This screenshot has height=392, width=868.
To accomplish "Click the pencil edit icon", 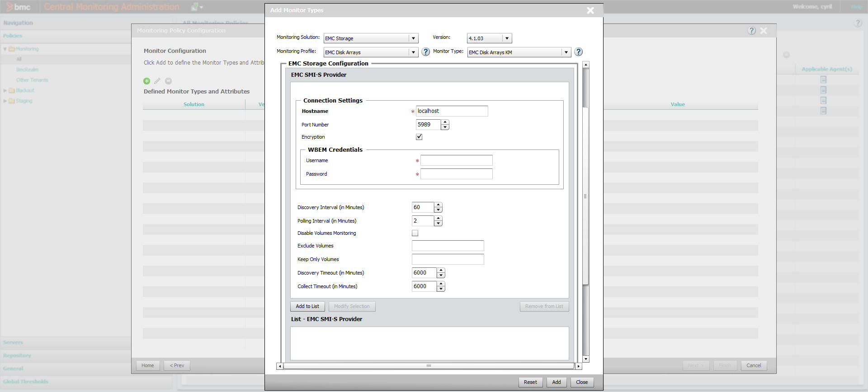I will (x=157, y=81).
